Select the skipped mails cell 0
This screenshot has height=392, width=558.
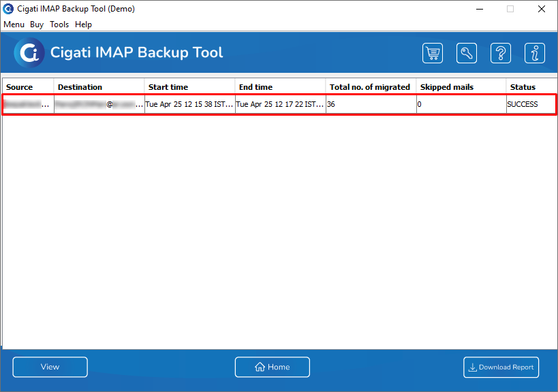(461, 105)
